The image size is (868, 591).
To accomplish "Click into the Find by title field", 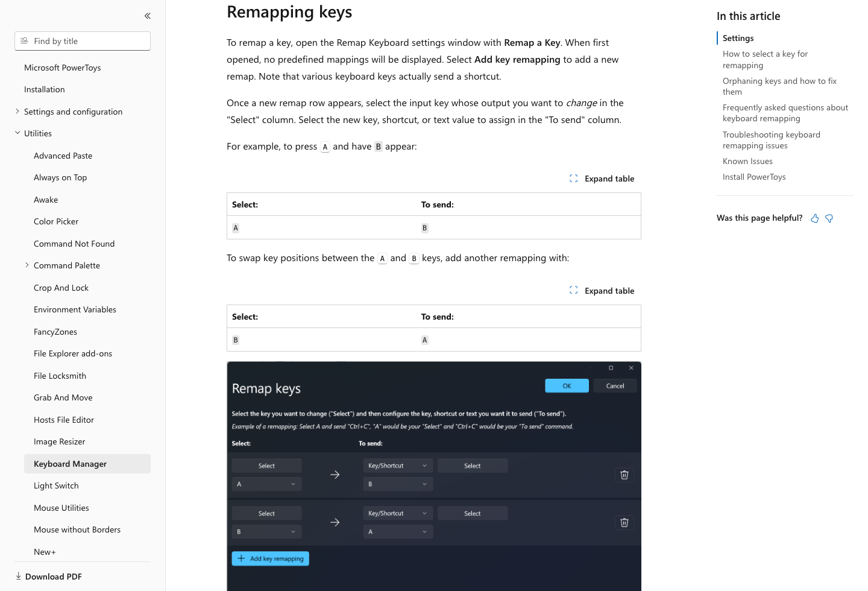I will pos(83,41).
